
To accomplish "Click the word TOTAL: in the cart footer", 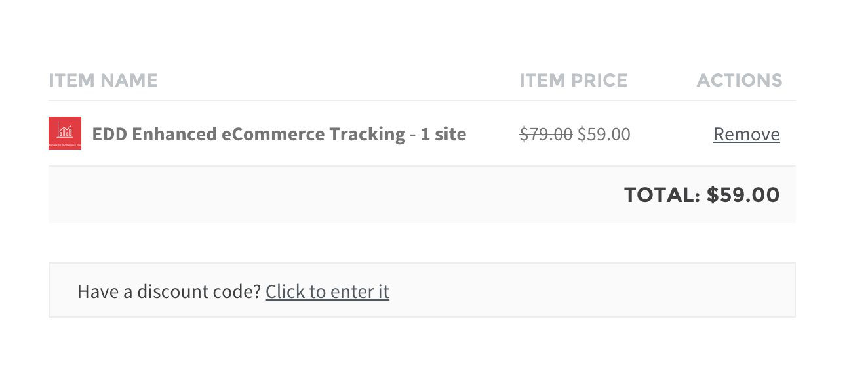I will tap(662, 195).
